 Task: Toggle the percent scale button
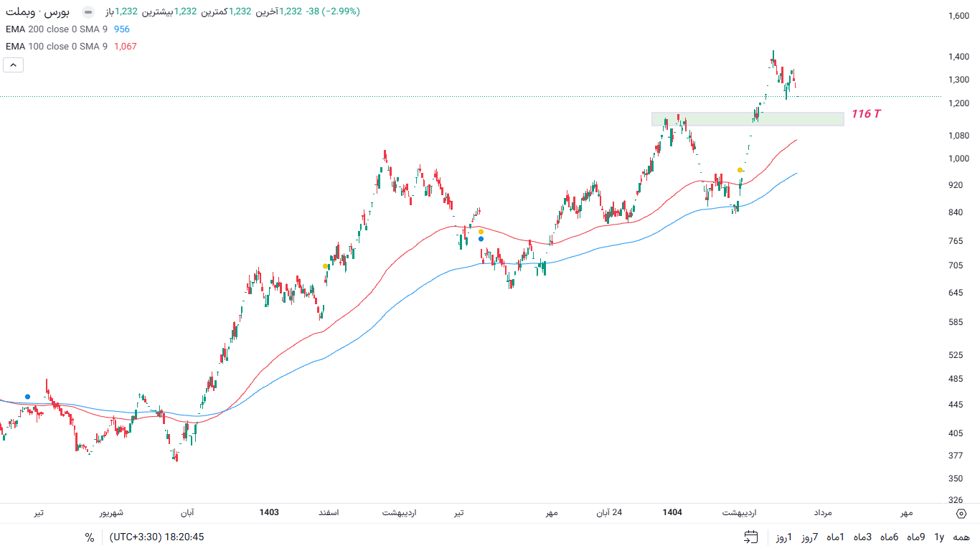[90, 537]
